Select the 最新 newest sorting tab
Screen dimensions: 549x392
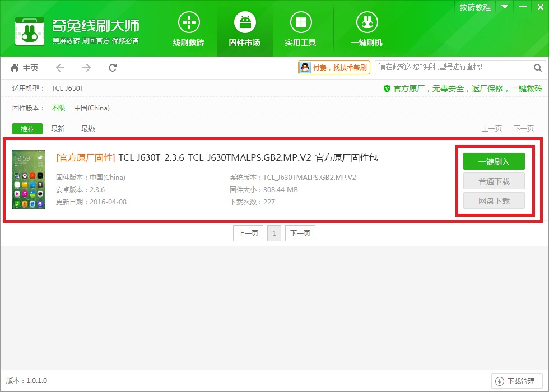point(58,129)
